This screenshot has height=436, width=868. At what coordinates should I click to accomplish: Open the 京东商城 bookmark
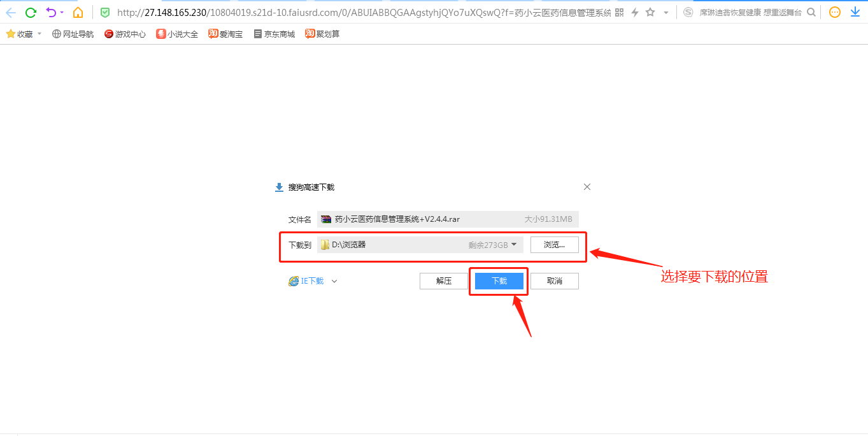pos(274,34)
